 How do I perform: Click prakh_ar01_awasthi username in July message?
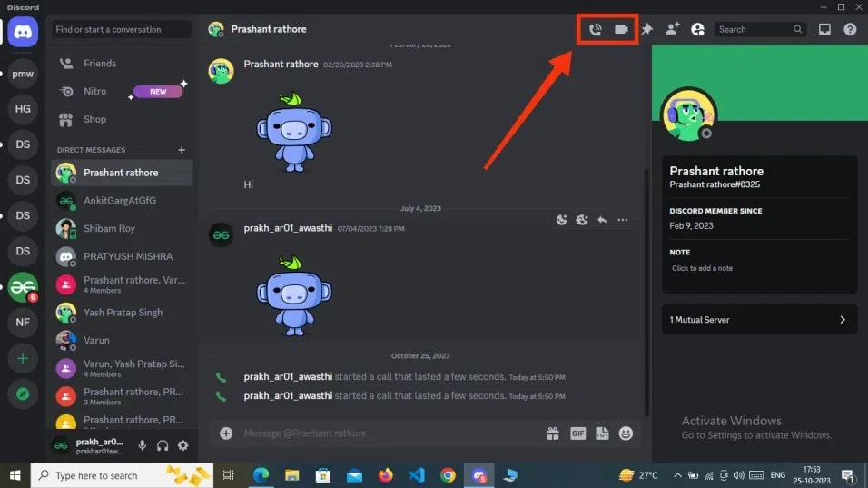[x=288, y=228]
